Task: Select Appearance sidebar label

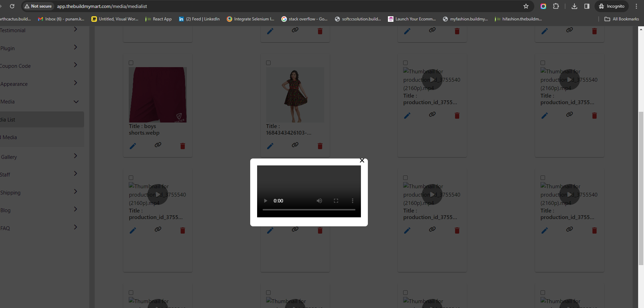Action: 14,84
